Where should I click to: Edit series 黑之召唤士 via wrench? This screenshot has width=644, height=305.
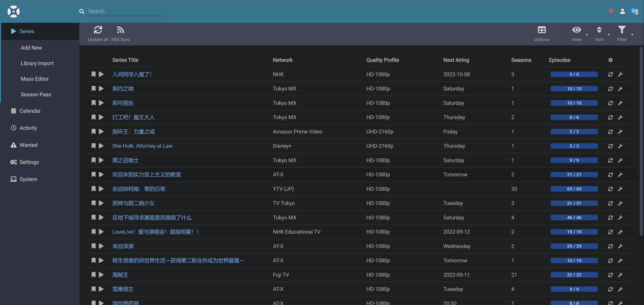620,160
